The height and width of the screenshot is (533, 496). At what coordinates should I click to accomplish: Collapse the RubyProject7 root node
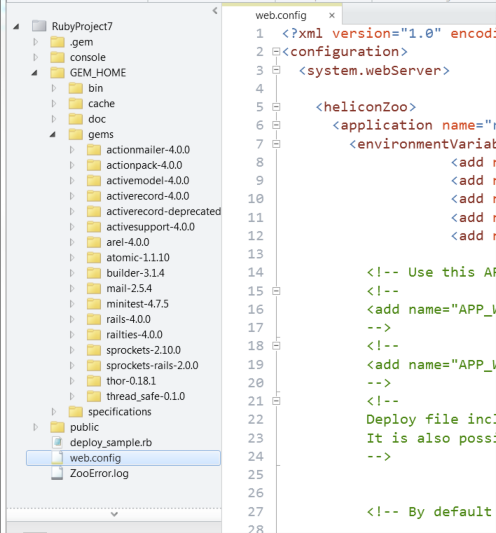coord(16,27)
